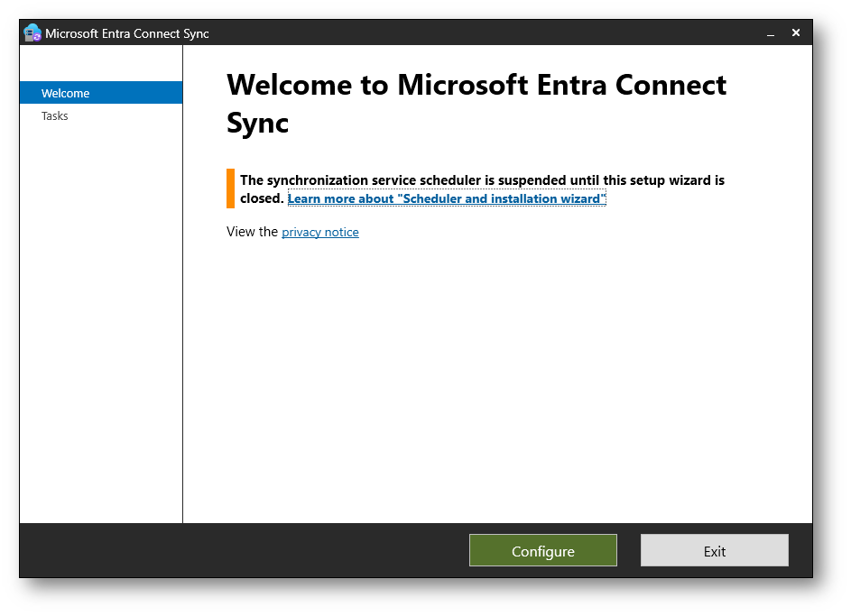Image resolution: width=851 pixels, height=616 pixels.
Task: Click the Welcome to Microsoft Entra heading
Action: [x=476, y=85]
